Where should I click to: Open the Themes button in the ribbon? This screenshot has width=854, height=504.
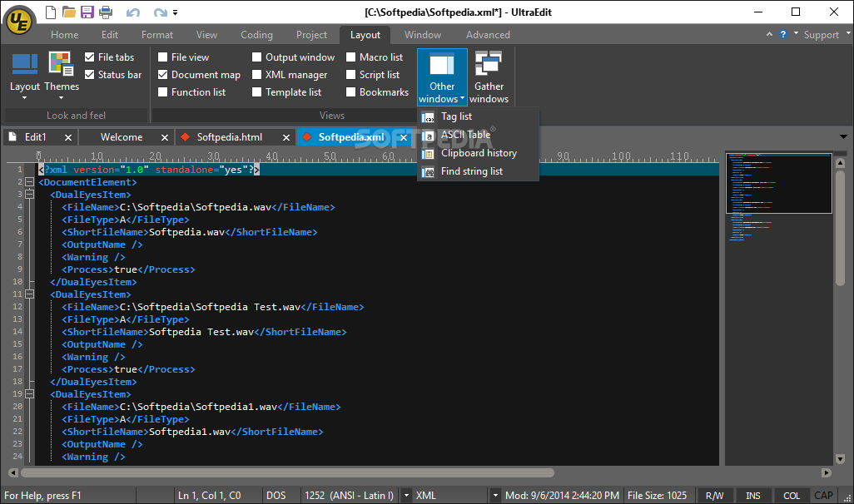pyautogui.click(x=61, y=77)
